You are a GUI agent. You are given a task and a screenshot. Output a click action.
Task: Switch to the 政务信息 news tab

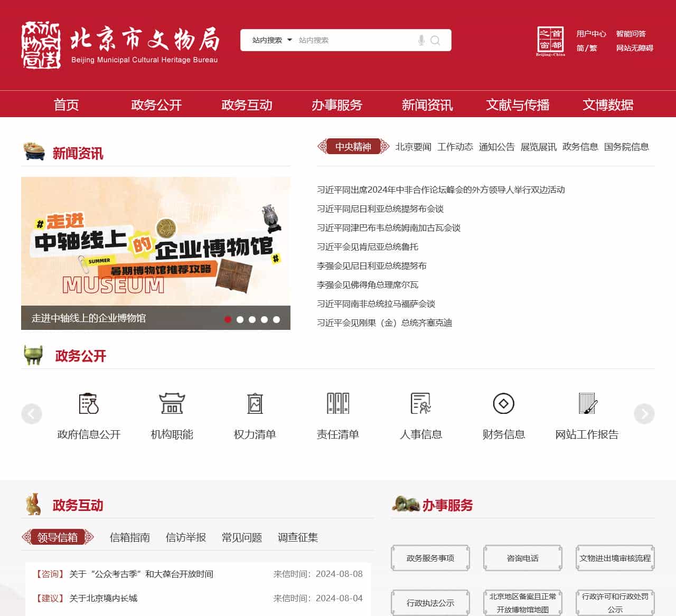click(580, 147)
